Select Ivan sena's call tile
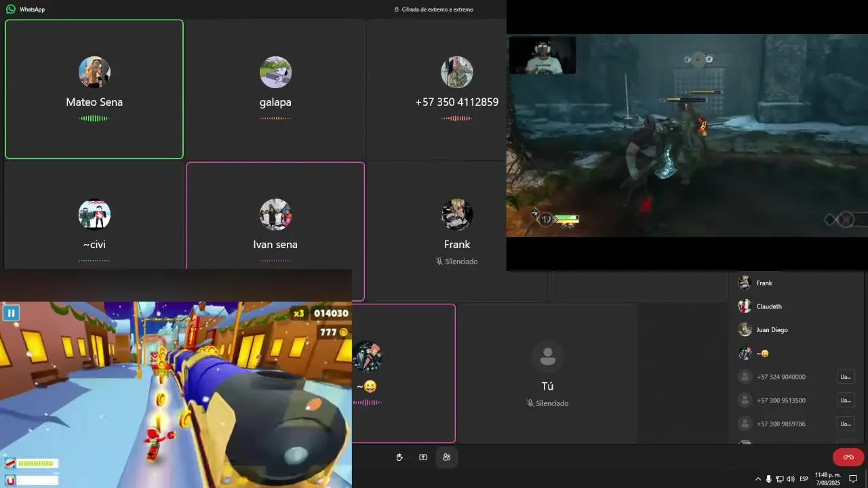This screenshot has height=488, width=868. click(x=275, y=231)
